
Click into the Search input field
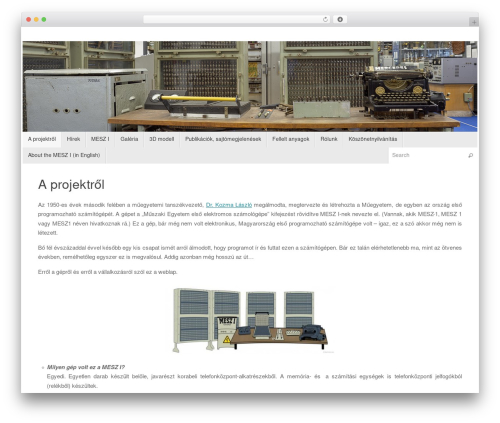(x=429, y=155)
